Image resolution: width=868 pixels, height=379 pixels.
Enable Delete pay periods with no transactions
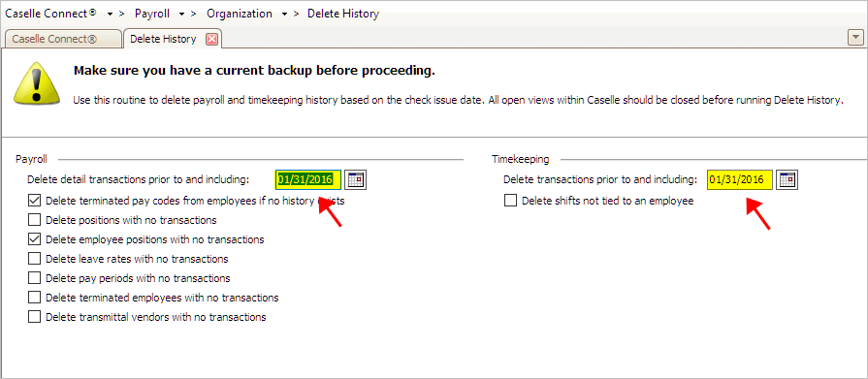pos(34,278)
